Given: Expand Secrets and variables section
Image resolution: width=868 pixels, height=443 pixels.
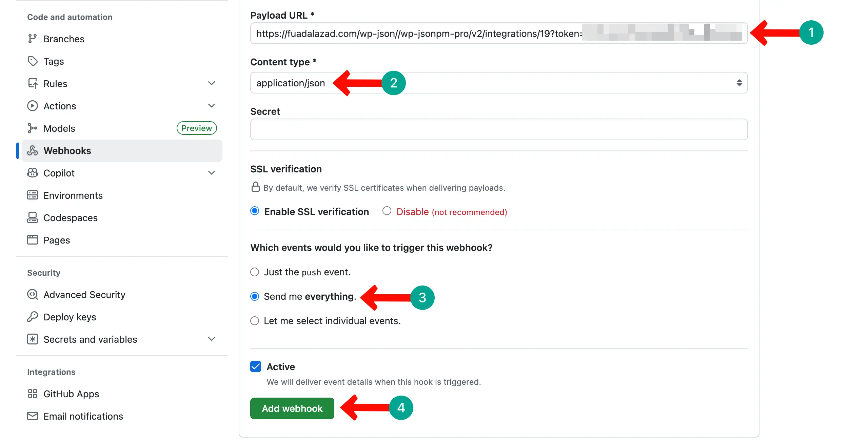Looking at the screenshot, I should (x=211, y=339).
